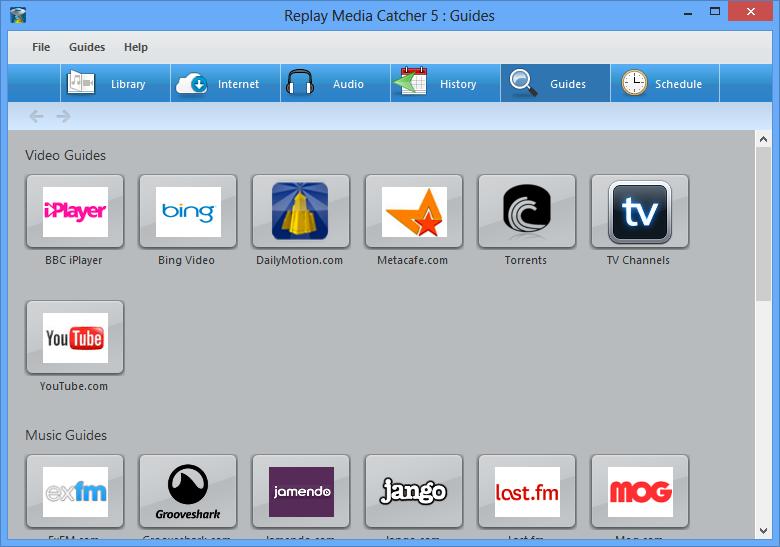
Task: Open the YouTube.com guide
Action: click(75, 338)
